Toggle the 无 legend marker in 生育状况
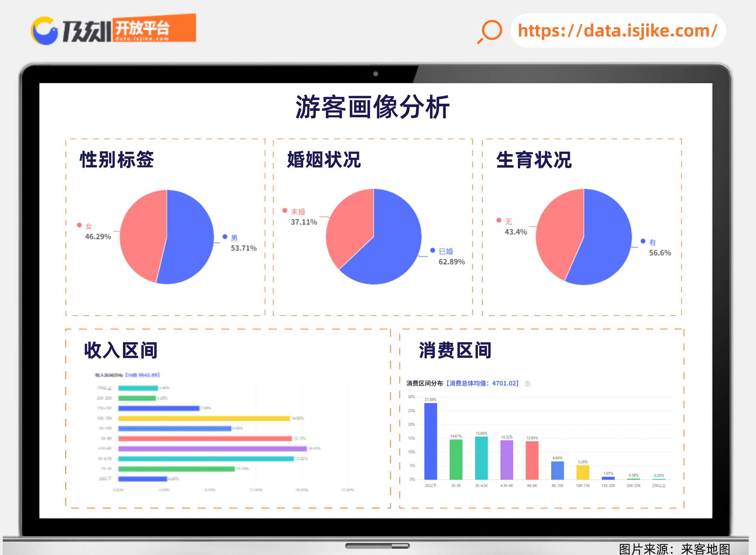756x555 pixels. [x=499, y=220]
